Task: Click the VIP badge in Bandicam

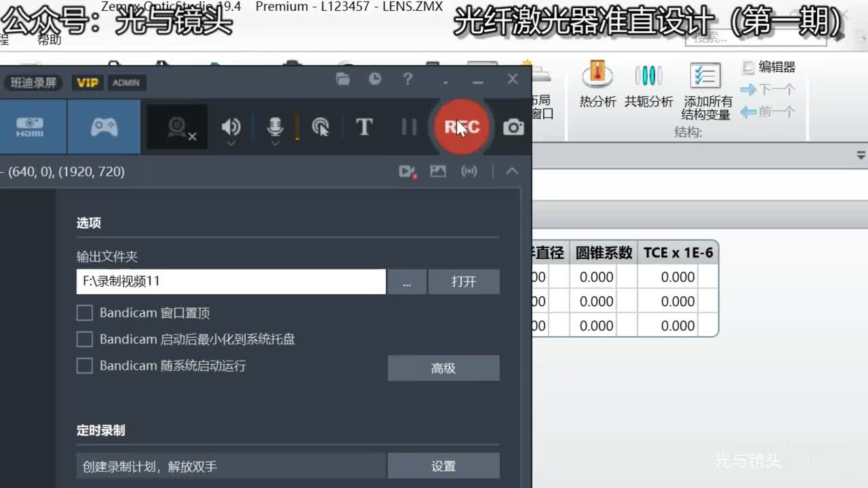Action: click(x=87, y=83)
